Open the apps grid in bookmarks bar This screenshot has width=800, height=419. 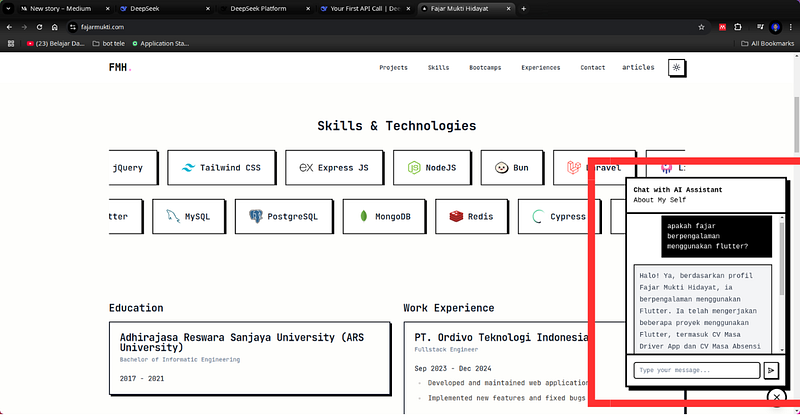11,43
